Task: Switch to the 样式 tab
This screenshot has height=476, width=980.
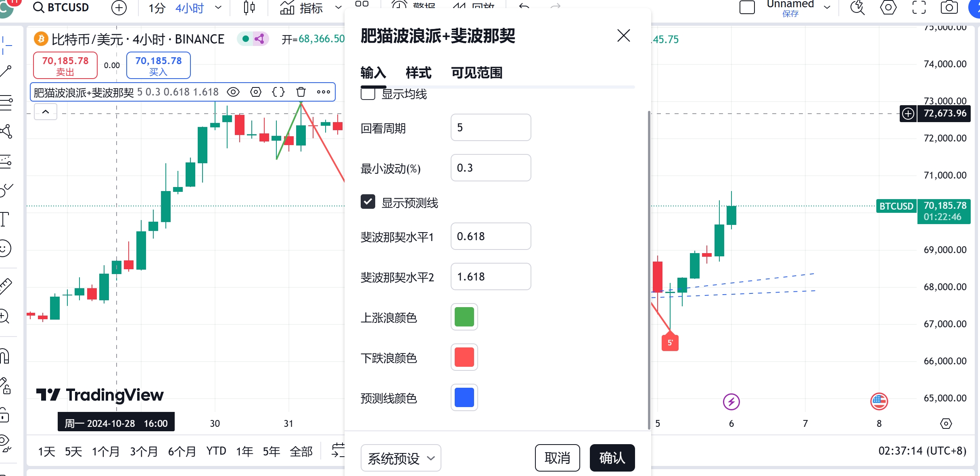Action: tap(418, 73)
